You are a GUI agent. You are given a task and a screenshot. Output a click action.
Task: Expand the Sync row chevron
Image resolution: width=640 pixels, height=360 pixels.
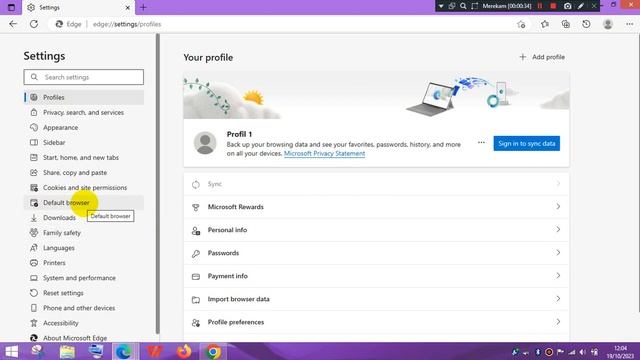click(x=558, y=184)
